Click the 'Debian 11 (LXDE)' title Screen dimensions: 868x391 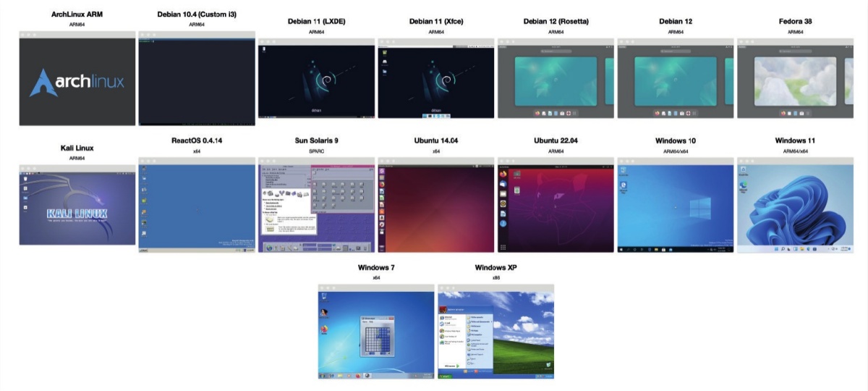[317, 22]
